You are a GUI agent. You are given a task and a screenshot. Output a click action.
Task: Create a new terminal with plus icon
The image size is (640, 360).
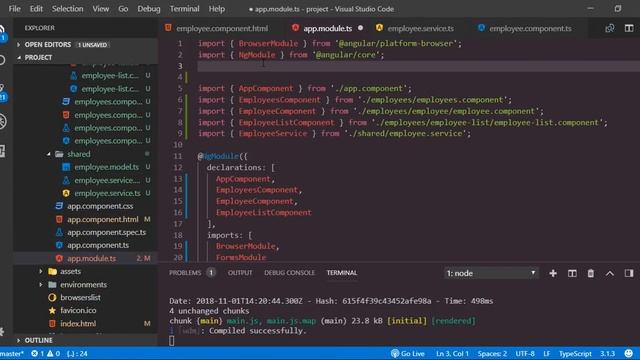[553, 273]
